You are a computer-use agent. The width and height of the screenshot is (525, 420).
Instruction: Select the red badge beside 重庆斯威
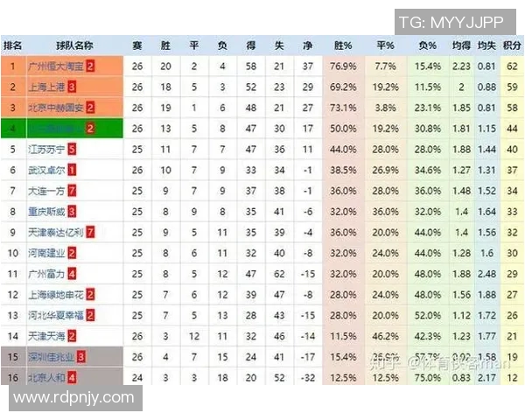click(72, 211)
